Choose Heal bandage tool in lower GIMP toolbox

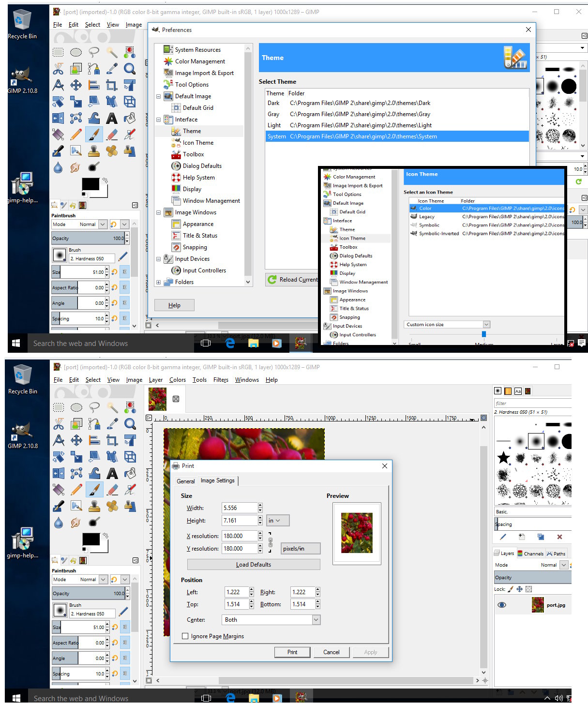coord(112,506)
